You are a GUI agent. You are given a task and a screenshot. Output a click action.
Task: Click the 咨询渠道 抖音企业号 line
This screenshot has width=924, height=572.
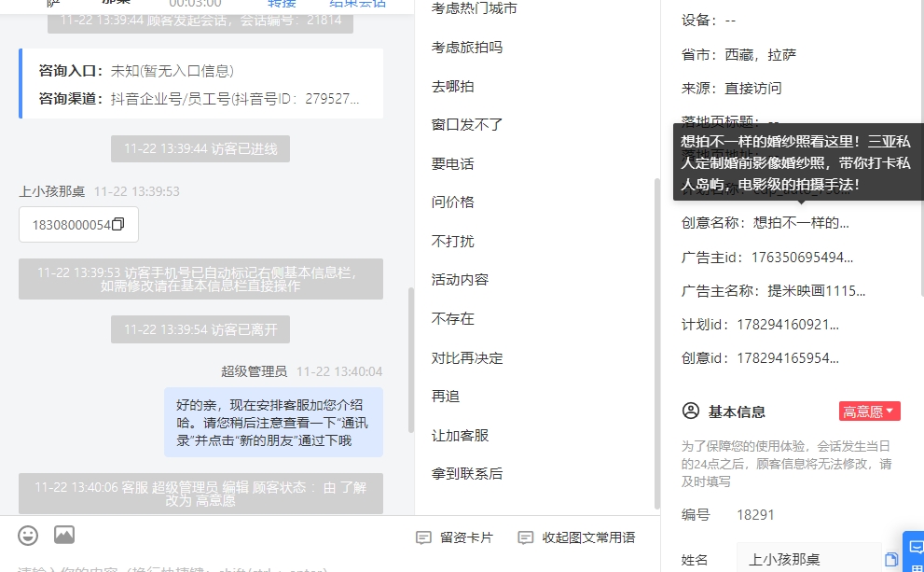tap(200, 99)
